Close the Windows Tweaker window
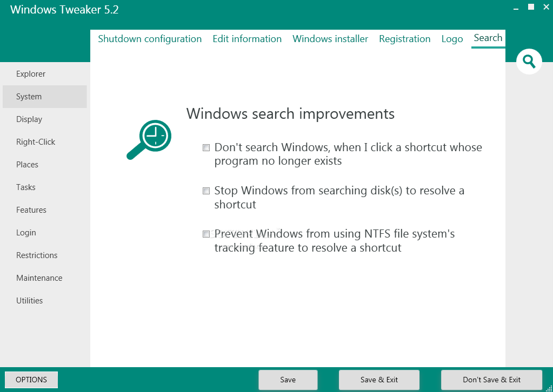 coord(547,6)
